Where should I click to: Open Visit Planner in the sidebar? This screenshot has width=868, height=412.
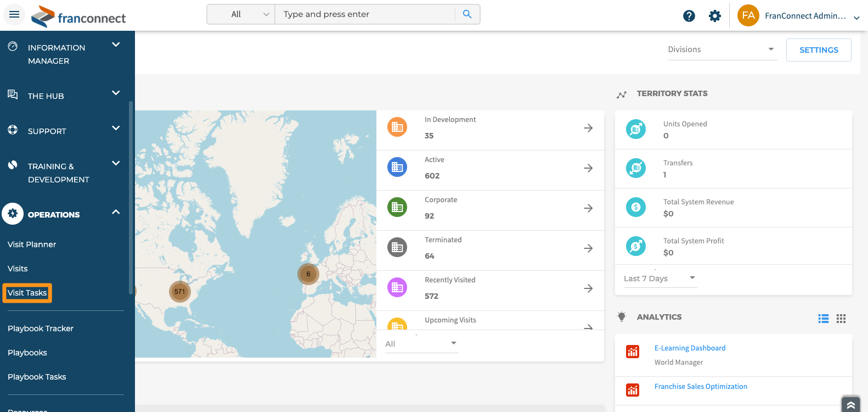tap(32, 244)
